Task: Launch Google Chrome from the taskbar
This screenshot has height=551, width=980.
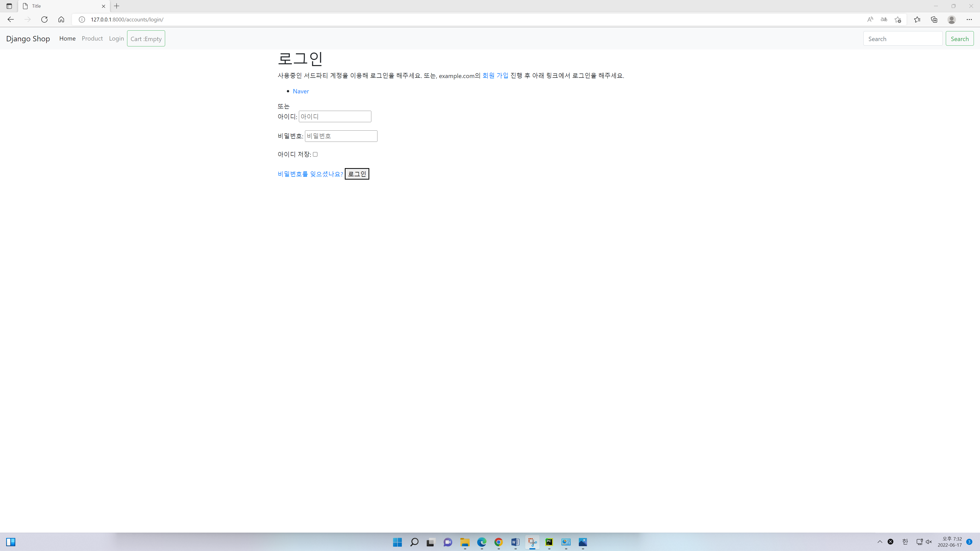Action: click(498, 542)
